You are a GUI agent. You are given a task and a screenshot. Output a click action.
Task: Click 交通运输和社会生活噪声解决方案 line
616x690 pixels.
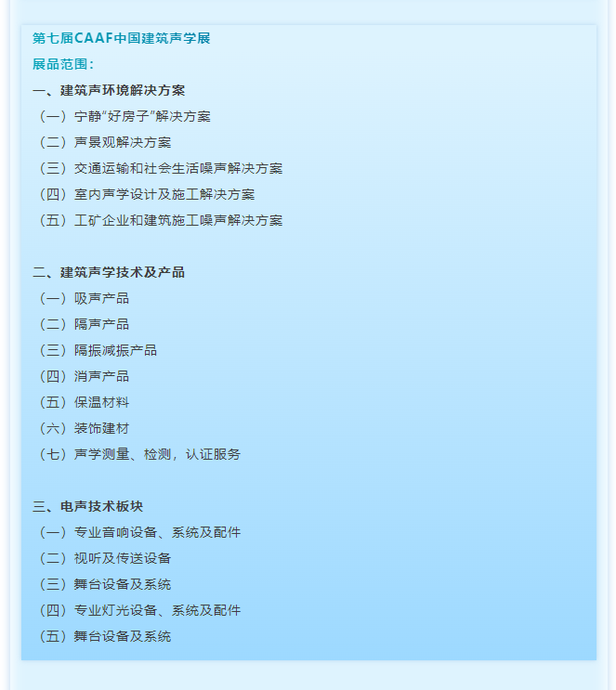pos(178,168)
